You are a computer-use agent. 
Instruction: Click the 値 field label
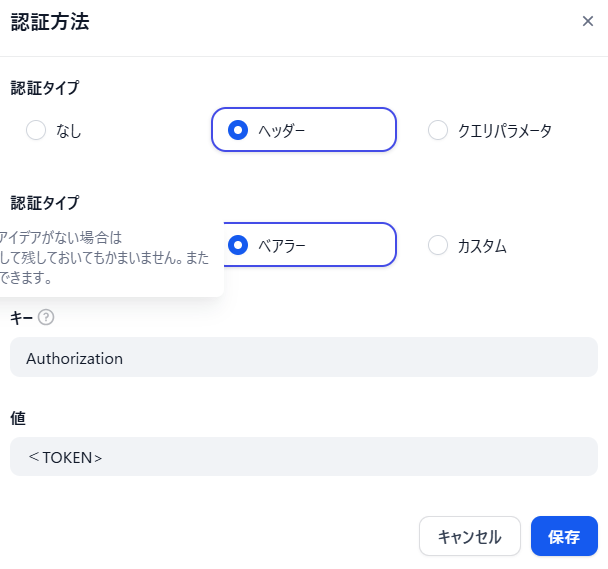(x=18, y=417)
